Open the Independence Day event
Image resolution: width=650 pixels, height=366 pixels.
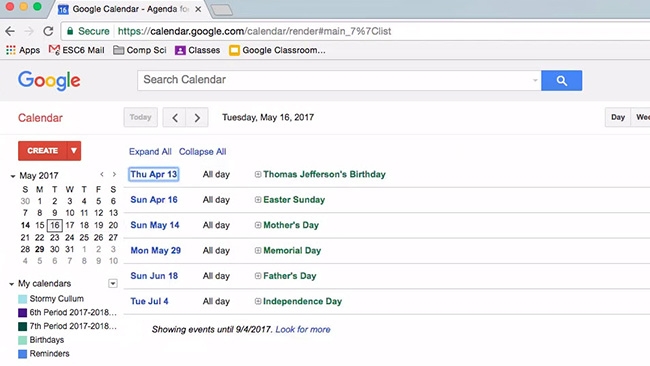pyautogui.click(x=302, y=301)
